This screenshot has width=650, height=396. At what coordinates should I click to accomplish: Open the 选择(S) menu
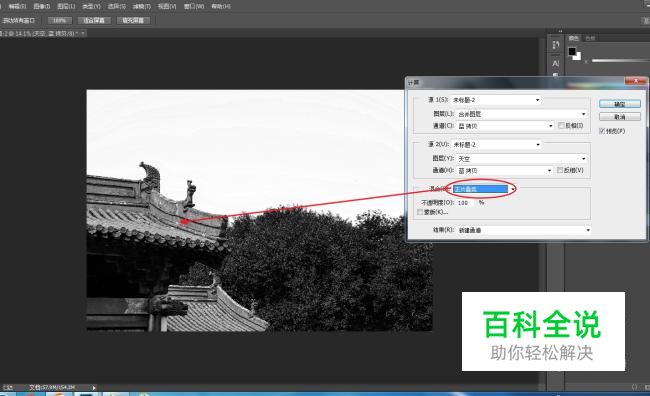pyautogui.click(x=116, y=6)
